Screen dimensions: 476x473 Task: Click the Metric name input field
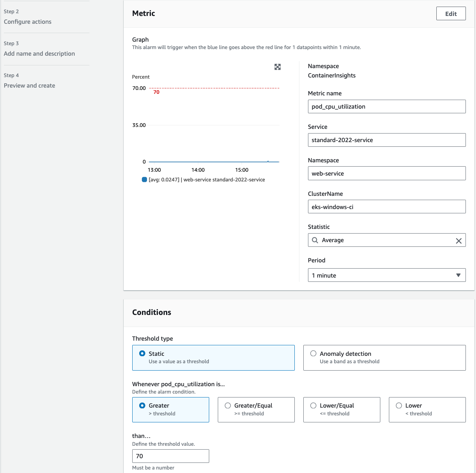(x=386, y=107)
